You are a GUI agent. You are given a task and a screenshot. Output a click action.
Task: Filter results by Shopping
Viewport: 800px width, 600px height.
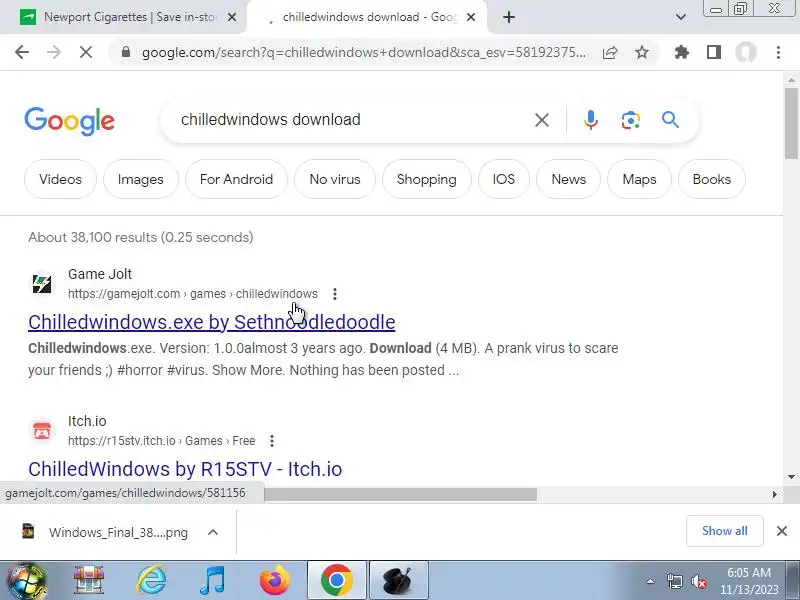[x=427, y=179]
